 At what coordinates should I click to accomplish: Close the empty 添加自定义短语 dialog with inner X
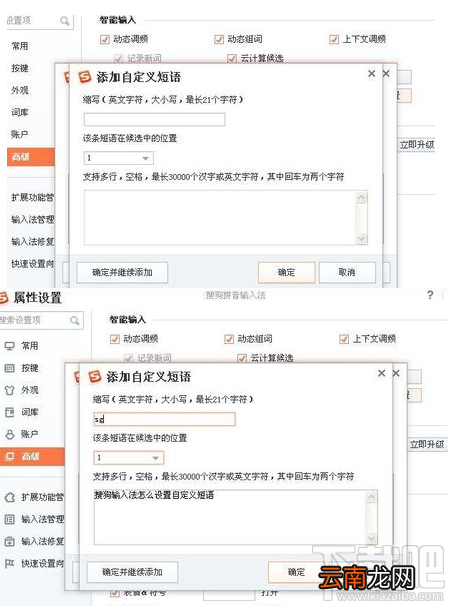click(372, 73)
